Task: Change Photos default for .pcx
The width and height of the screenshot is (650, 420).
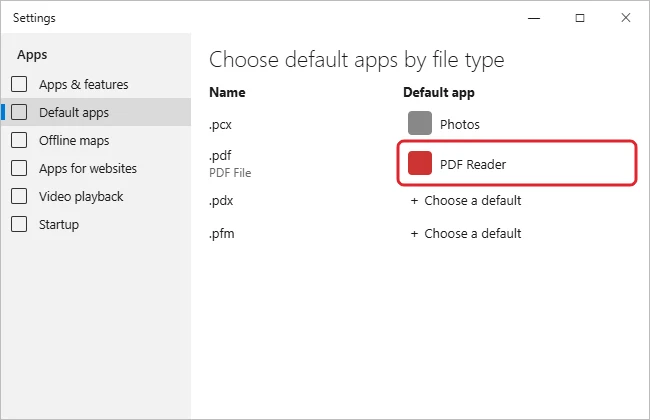Action: pyautogui.click(x=444, y=124)
